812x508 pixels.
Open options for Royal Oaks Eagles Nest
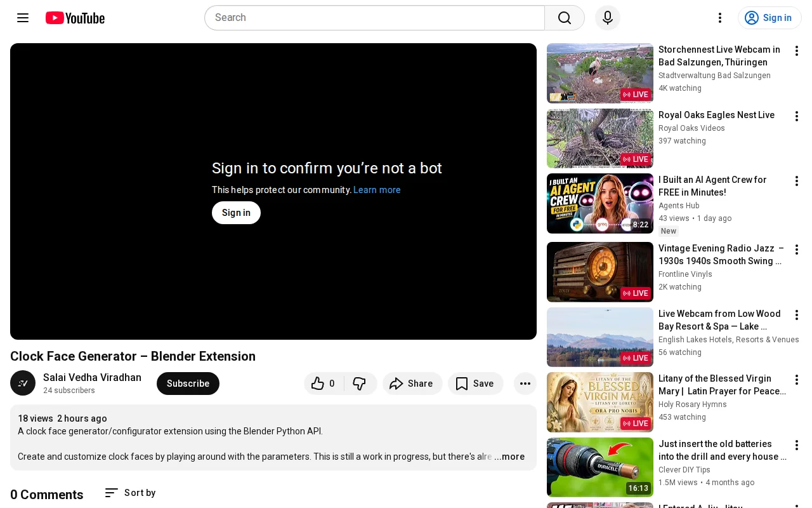click(x=797, y=116)
